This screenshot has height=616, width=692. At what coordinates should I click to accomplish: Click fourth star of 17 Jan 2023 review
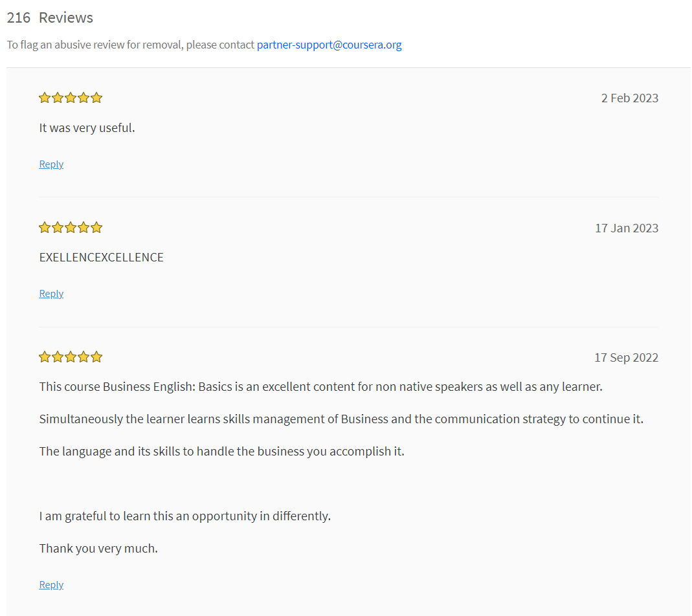84,228
